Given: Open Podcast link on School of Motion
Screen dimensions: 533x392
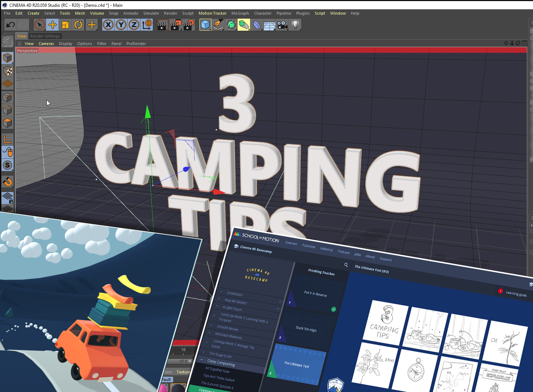Looking at the screenshot, I should pos(344,252).
